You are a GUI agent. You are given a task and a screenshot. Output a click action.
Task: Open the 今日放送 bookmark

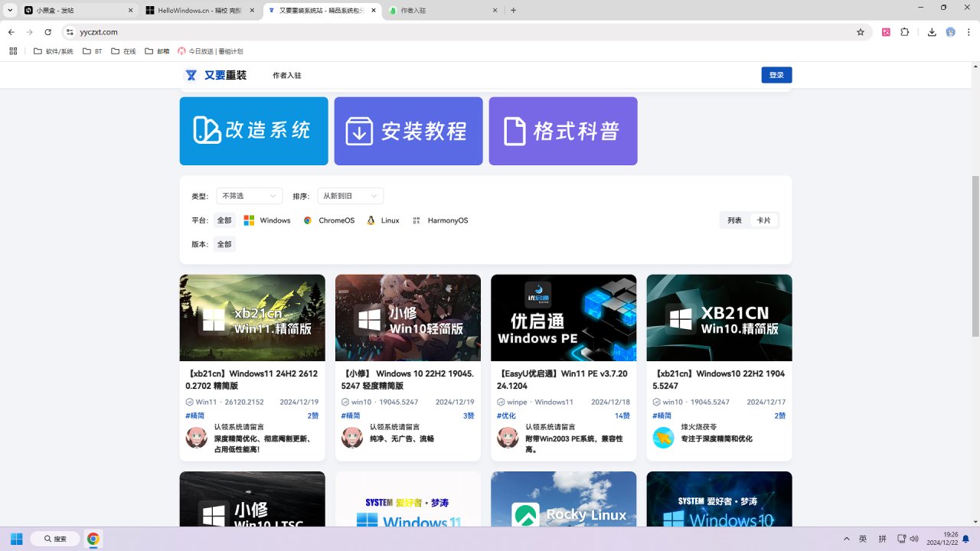pos(211,51)
